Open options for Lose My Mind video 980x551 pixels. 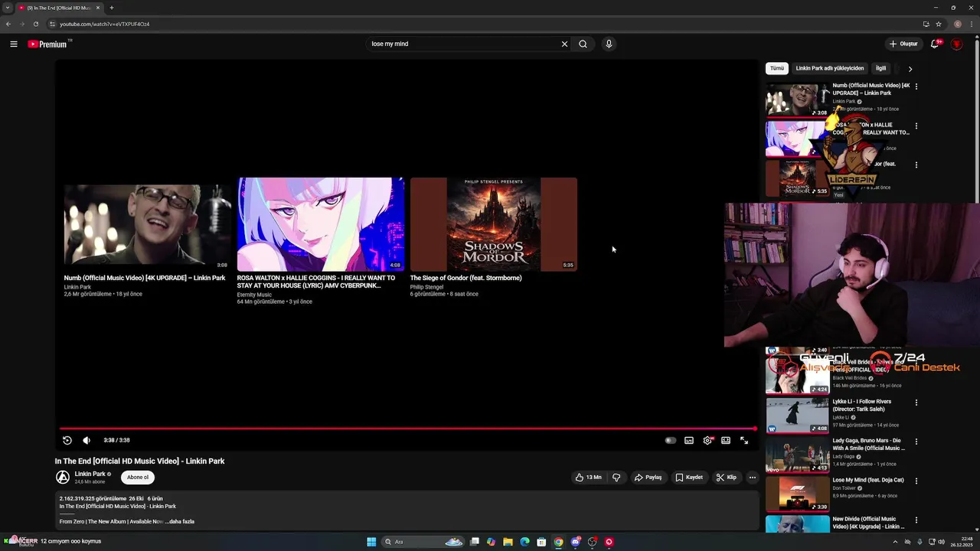[x=916, y=481]
